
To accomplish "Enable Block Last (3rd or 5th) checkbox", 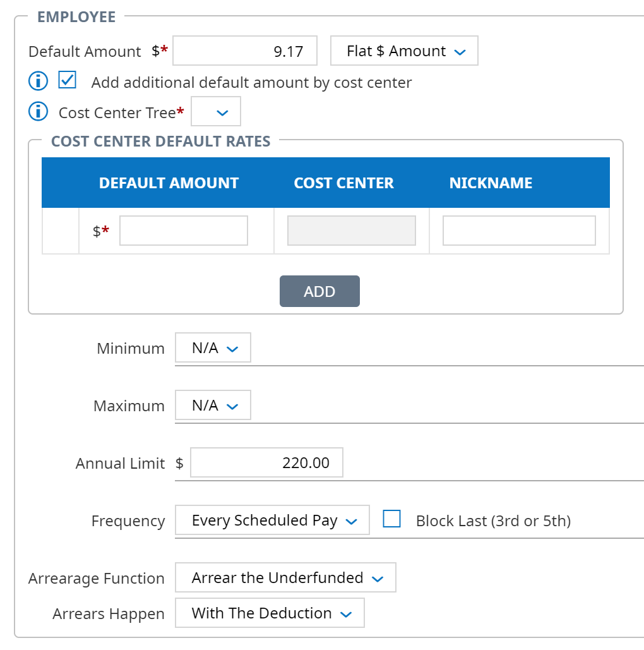I will point(391,519).
